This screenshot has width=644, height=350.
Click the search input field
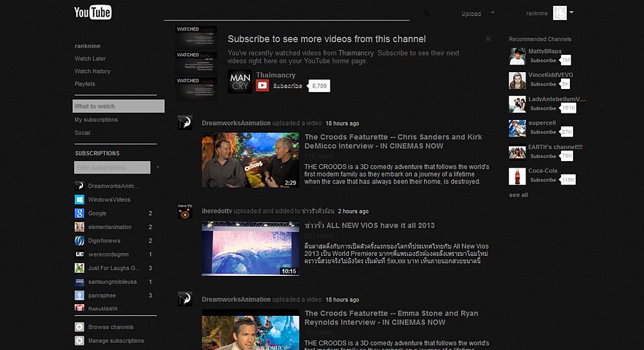pyautogui.click(x=287, y=13)
